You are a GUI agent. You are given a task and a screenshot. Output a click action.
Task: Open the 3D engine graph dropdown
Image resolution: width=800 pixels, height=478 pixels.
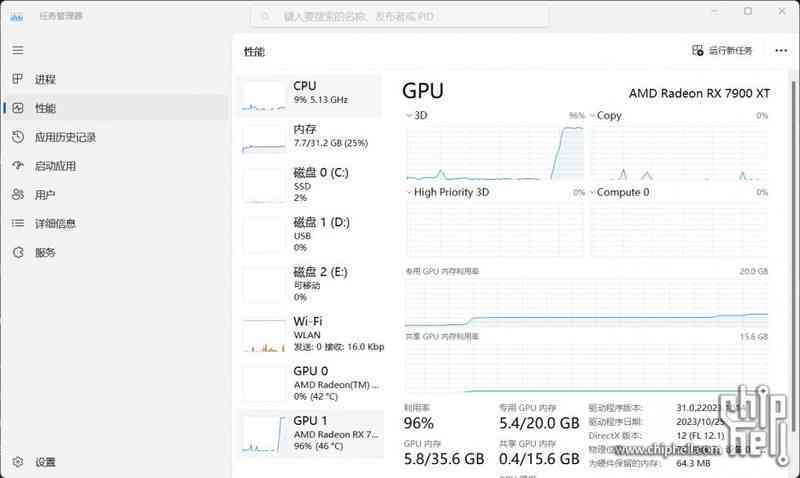(409, 115)
